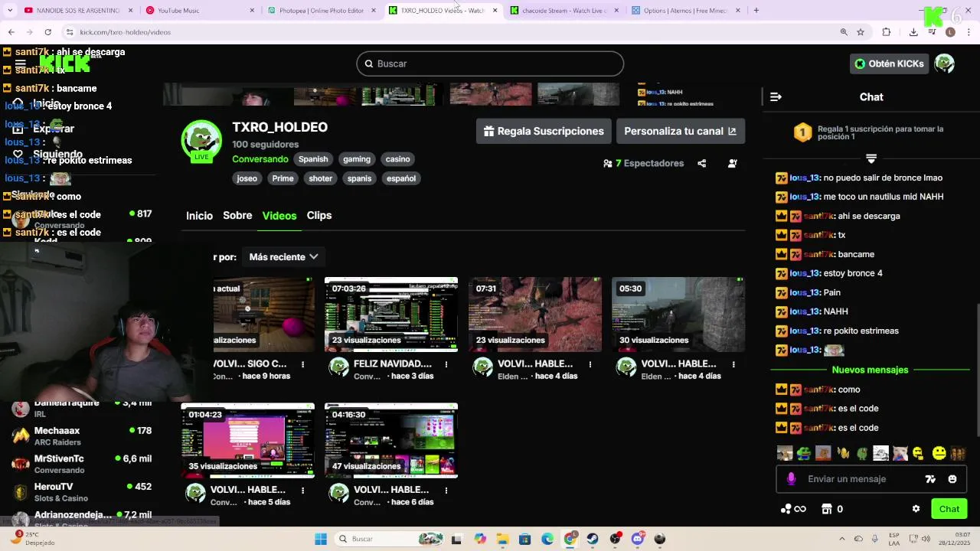Click the Conversando category link
The width and height of the screenshot is (980, 551).
tap(260, 159)
